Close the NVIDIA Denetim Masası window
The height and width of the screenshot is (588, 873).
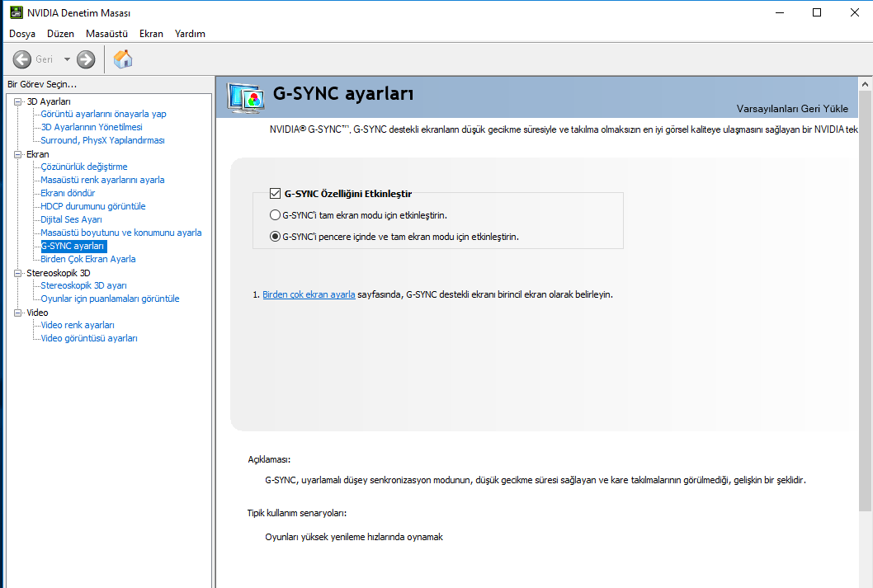[855, 12]
